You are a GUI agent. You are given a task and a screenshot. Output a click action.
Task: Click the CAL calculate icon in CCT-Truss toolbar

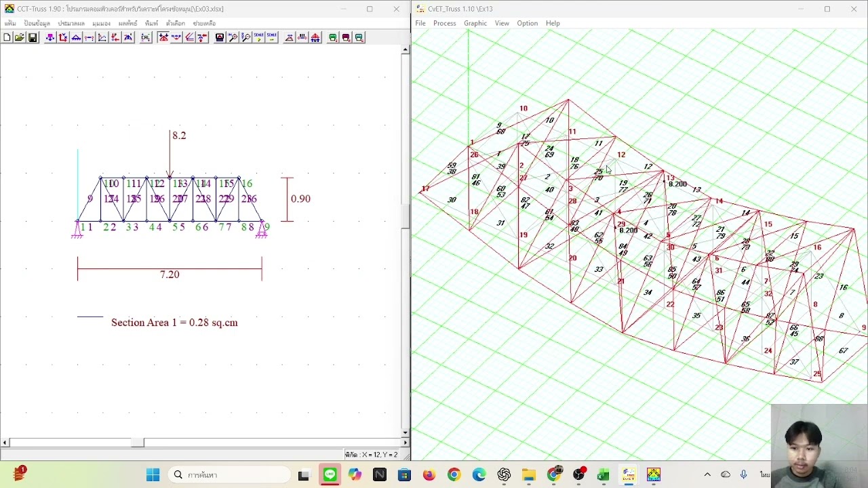click(x=145, y=37)
